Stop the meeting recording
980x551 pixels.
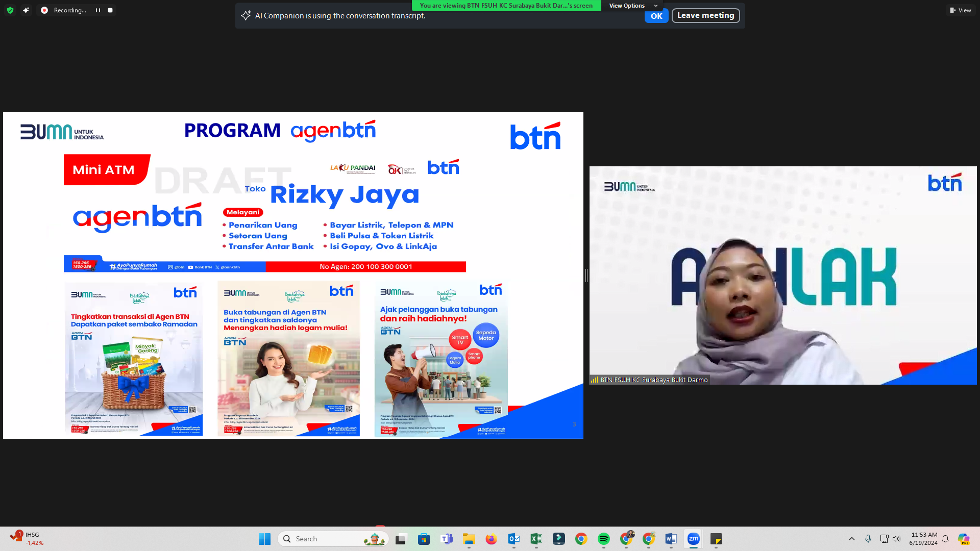pyautogui.click(x=110, y=10)
